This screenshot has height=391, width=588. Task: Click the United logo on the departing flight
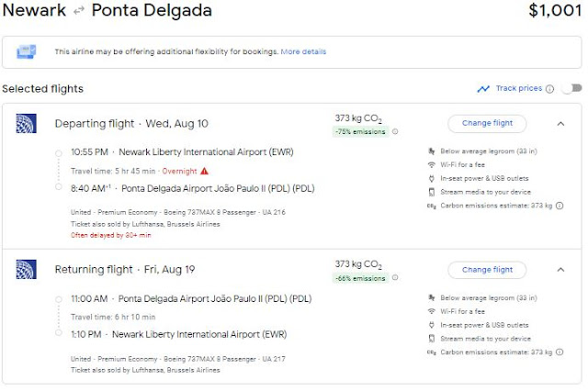(x=25, y=124)
